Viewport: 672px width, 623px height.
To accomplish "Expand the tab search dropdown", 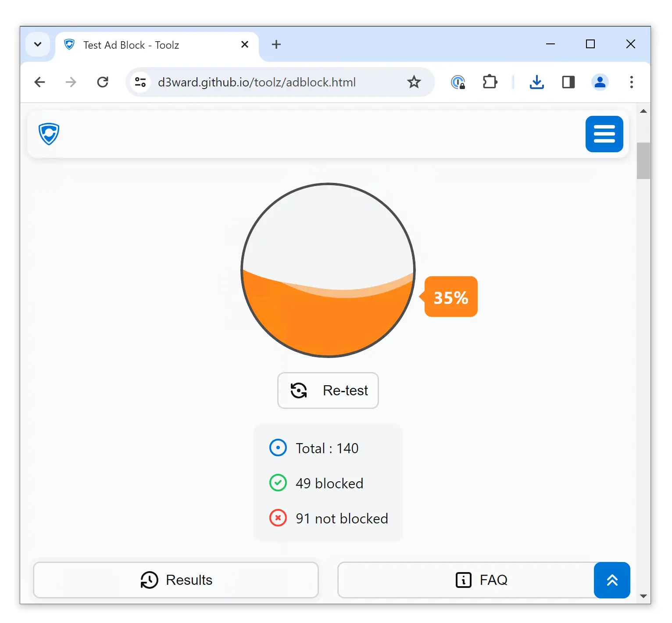I will [38, 44].
